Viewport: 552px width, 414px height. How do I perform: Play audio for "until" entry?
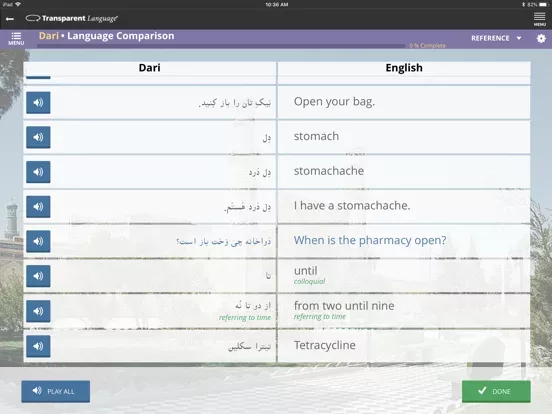tap(38, 276)
